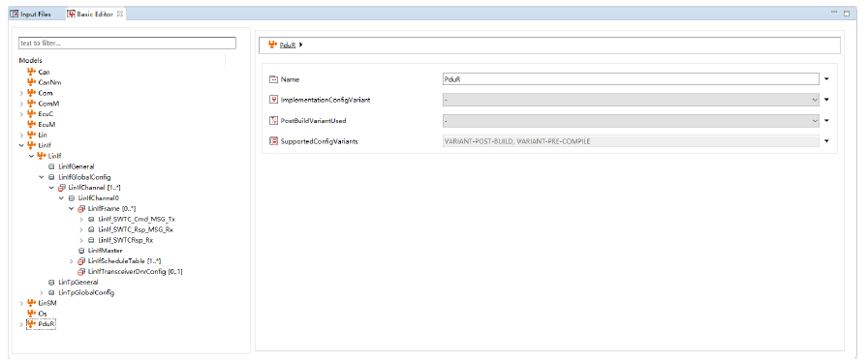The width and height of the screenshot is (868, 361).
Task: Collapse the LinIfChannel0 node
Action: (61, 197)
